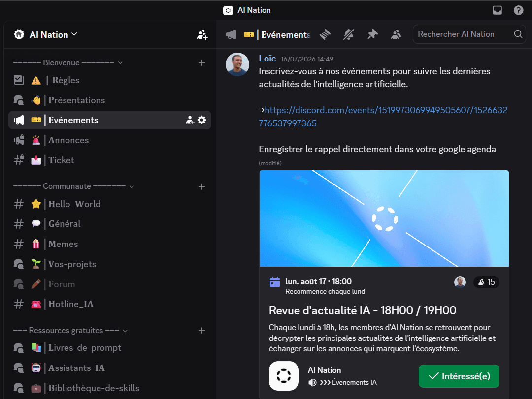This screenshot has height=399, width=532.
Task: Open the inbox icon in title bar
Action: (497, 10)
